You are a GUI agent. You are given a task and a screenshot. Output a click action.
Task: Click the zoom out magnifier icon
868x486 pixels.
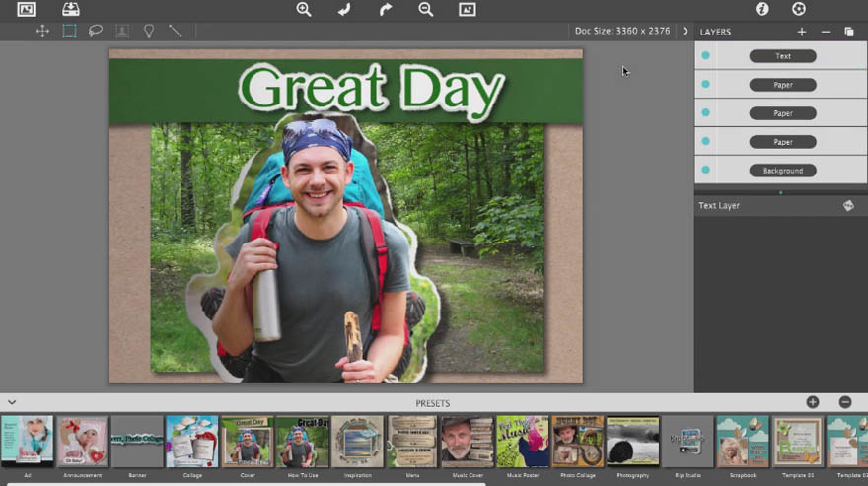pos(425,9)
